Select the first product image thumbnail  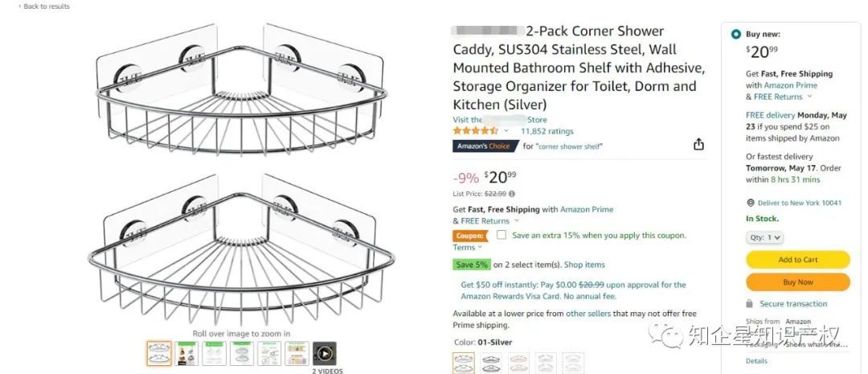click(159, 353)
